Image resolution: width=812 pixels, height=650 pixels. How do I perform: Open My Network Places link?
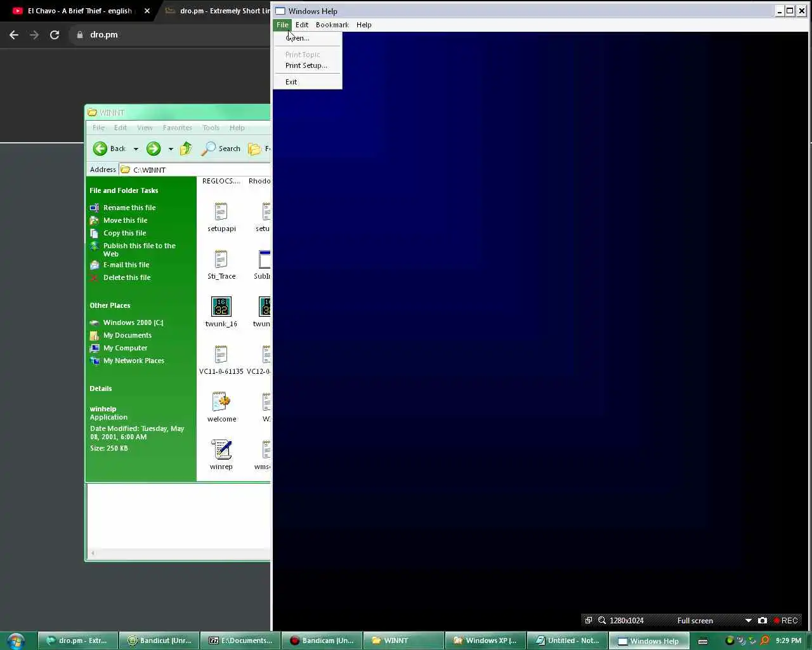[x=134, y=361]
